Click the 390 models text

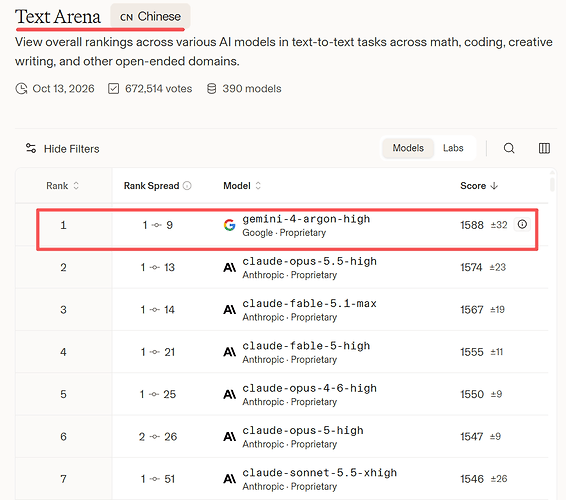(252, 88)
